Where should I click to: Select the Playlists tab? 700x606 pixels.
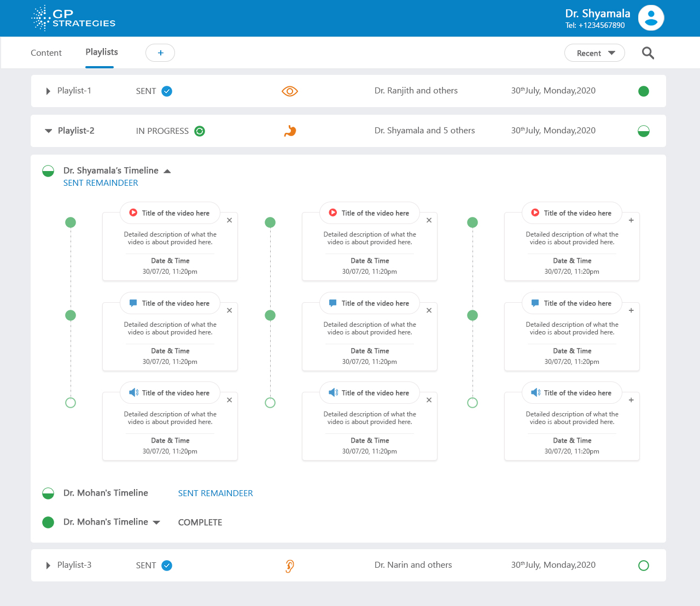[x=101, y=52]
